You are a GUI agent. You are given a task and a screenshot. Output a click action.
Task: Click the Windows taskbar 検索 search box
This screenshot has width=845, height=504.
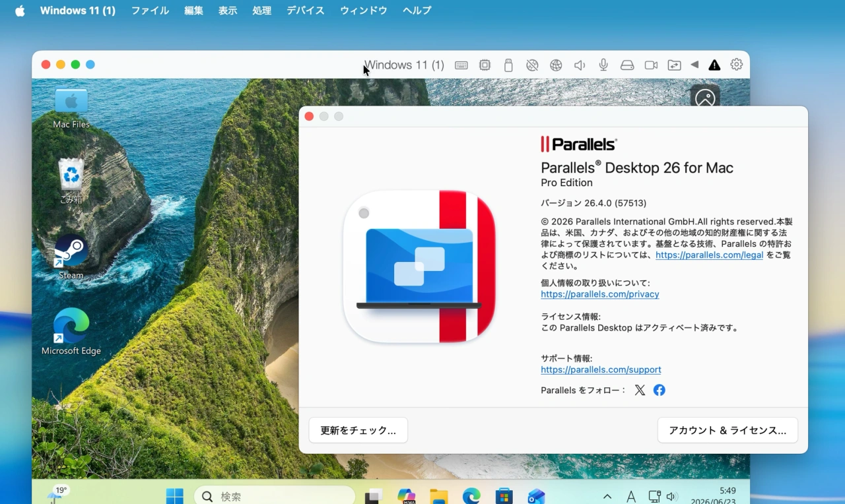[x=275, y=496]
